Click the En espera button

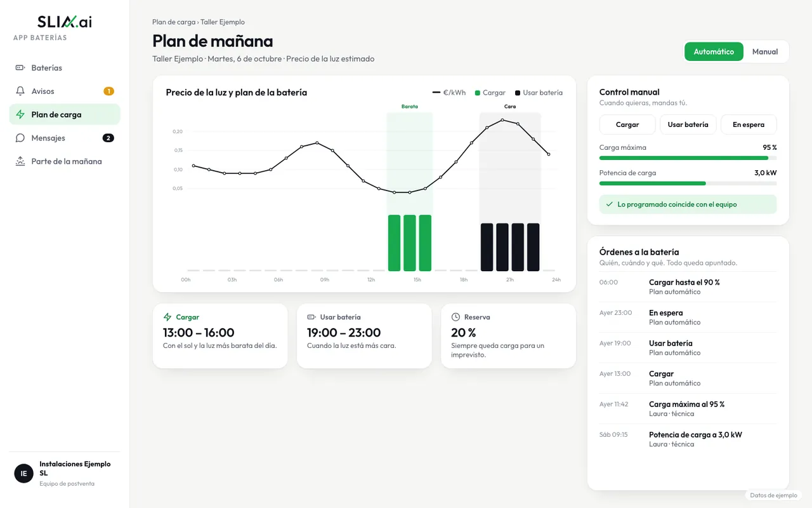click(749, 124)
